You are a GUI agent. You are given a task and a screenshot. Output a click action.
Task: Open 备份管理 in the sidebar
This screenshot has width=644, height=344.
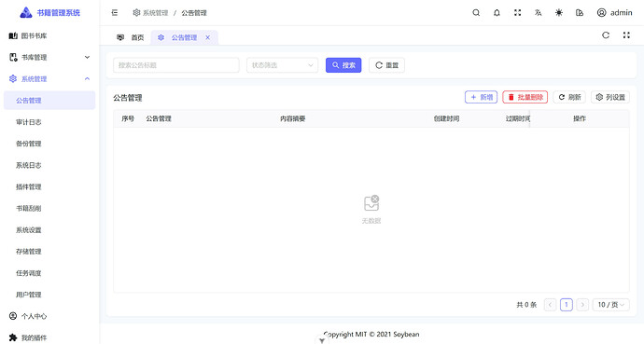(x=49, y=144)
